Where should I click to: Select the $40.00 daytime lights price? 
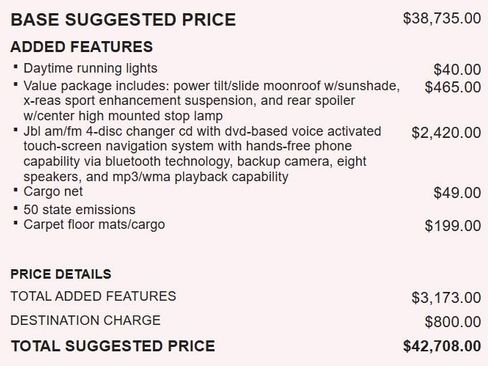pos(457,70)
